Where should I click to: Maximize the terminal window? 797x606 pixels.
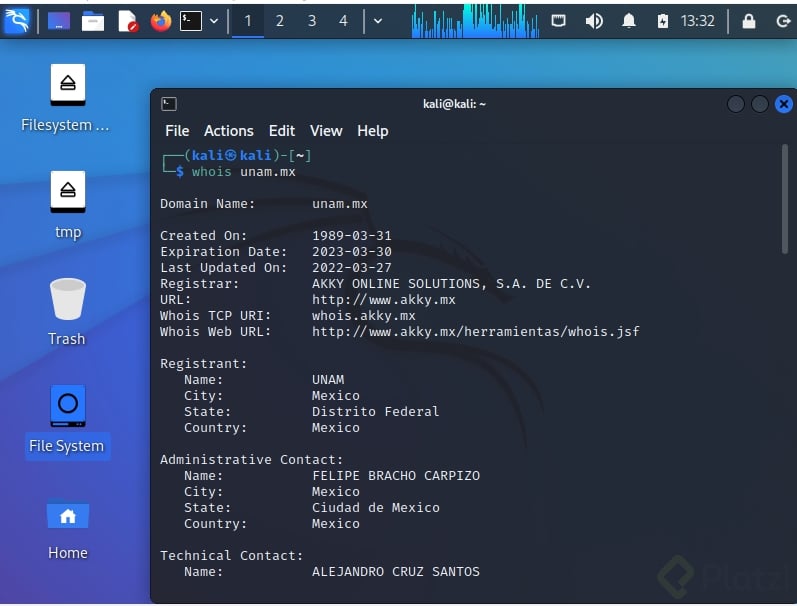(x=759, y=104)
